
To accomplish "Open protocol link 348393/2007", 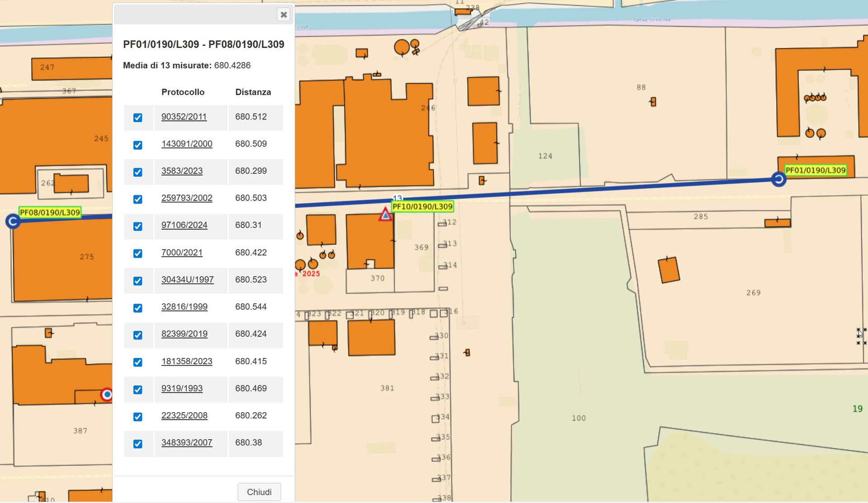I will coord(187,442).
